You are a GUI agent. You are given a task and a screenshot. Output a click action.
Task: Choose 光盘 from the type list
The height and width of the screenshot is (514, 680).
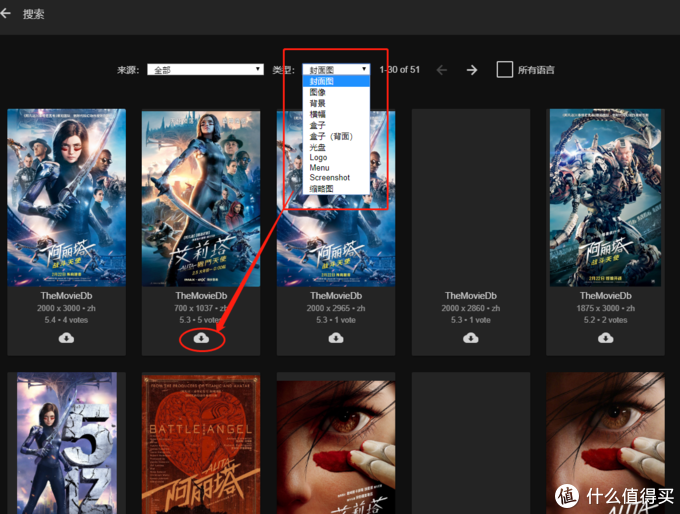(336, 147)
